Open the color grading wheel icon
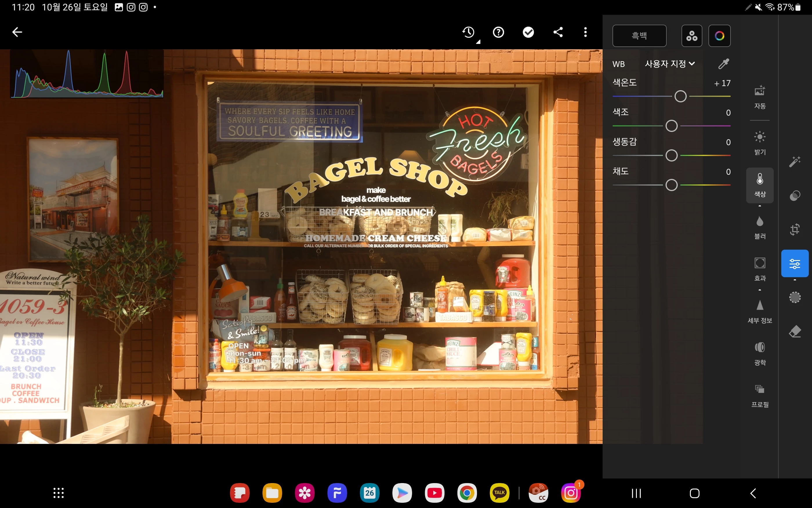Screen dimensions: 812x508 point(719,36)
